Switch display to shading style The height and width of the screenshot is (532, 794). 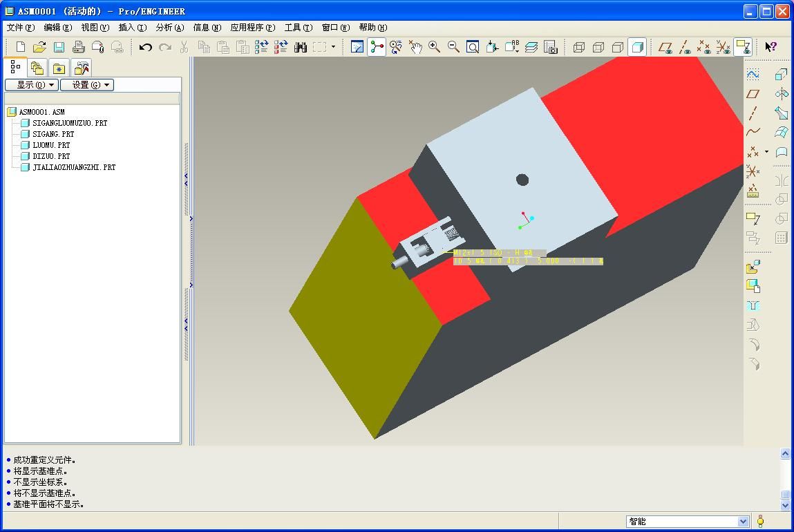(637, 47)
